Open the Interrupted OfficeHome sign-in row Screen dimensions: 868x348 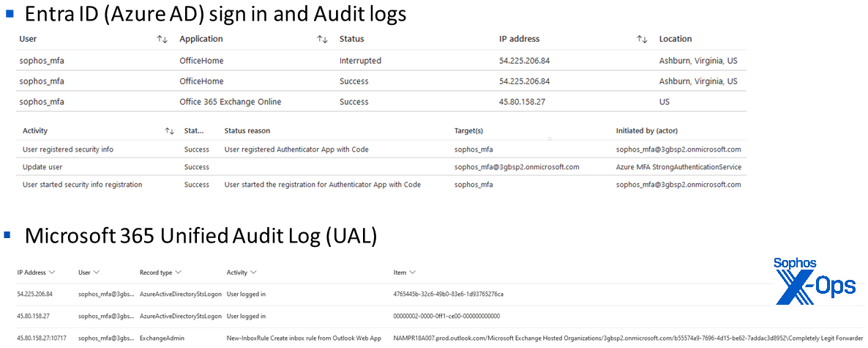360,61
